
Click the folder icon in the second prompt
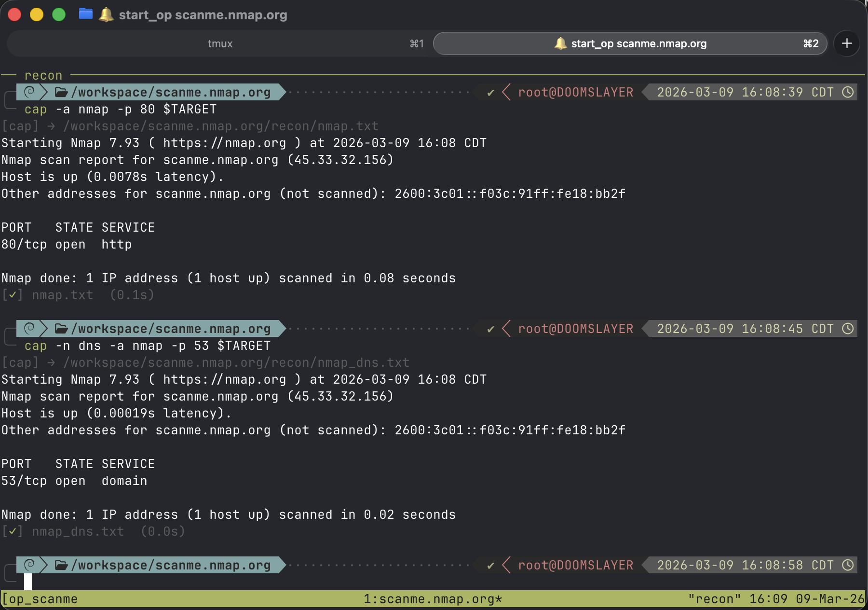[x=61, y=329]
